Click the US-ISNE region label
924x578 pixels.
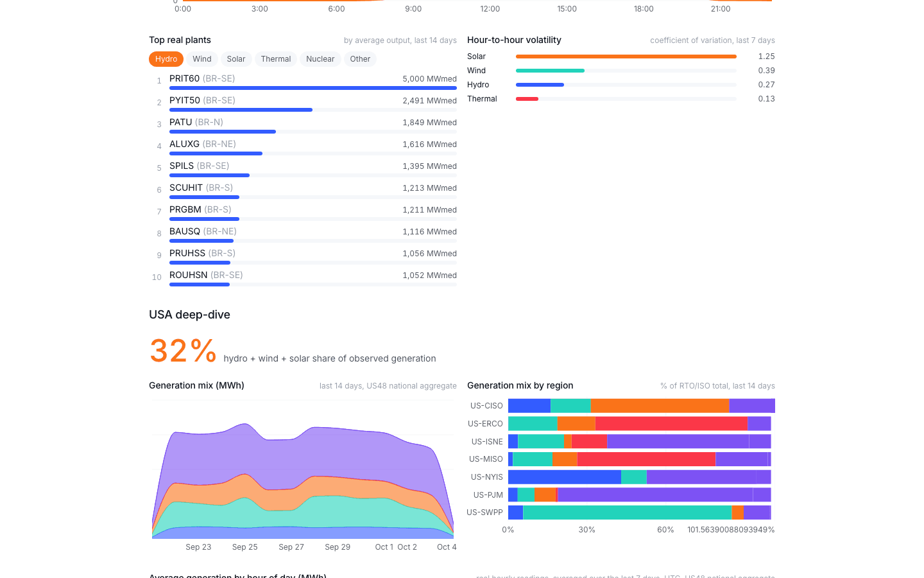click(x=487, y=442)
